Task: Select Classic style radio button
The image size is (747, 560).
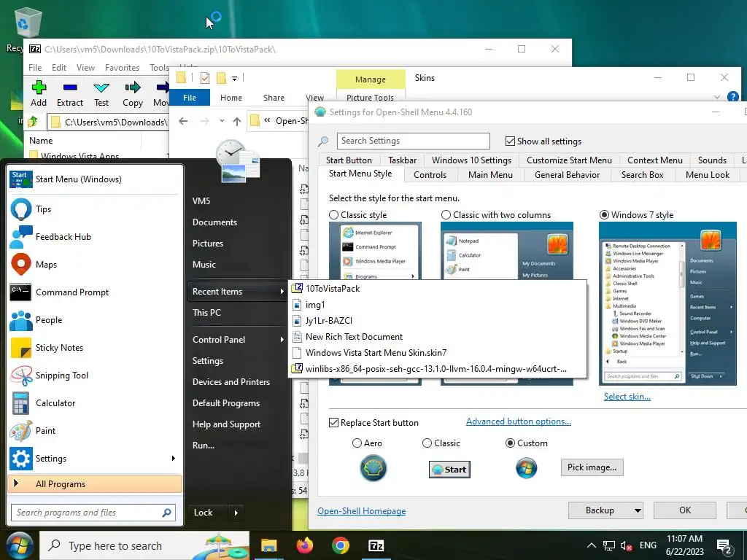Action: coord(334,215)
